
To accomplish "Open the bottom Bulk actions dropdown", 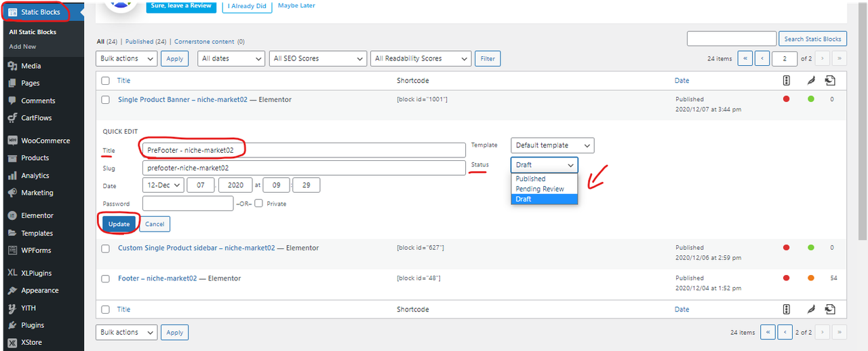I will [127, 332].
